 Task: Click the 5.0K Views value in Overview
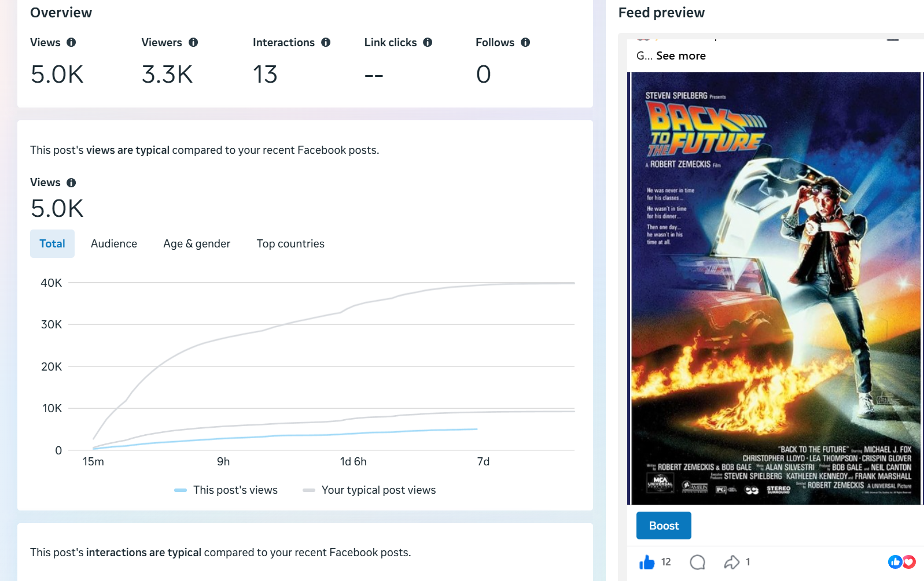pos(57,75)
